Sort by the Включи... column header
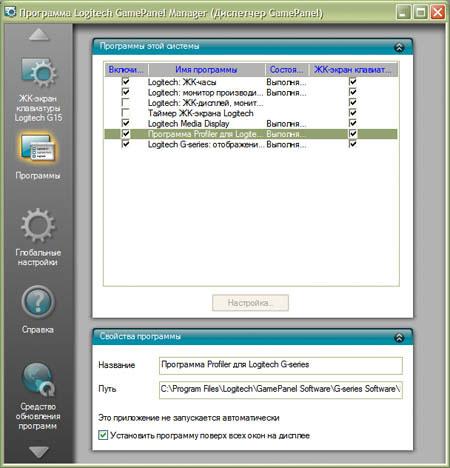This screenshot has height=468, width=450. (x=126, y=70)
